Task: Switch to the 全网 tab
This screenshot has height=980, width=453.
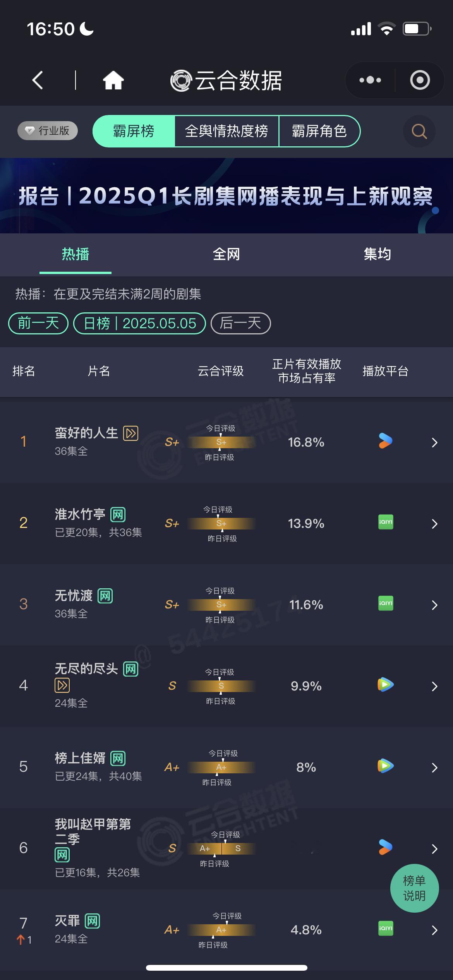Action: pyautogui.click(x=226, y=254)
